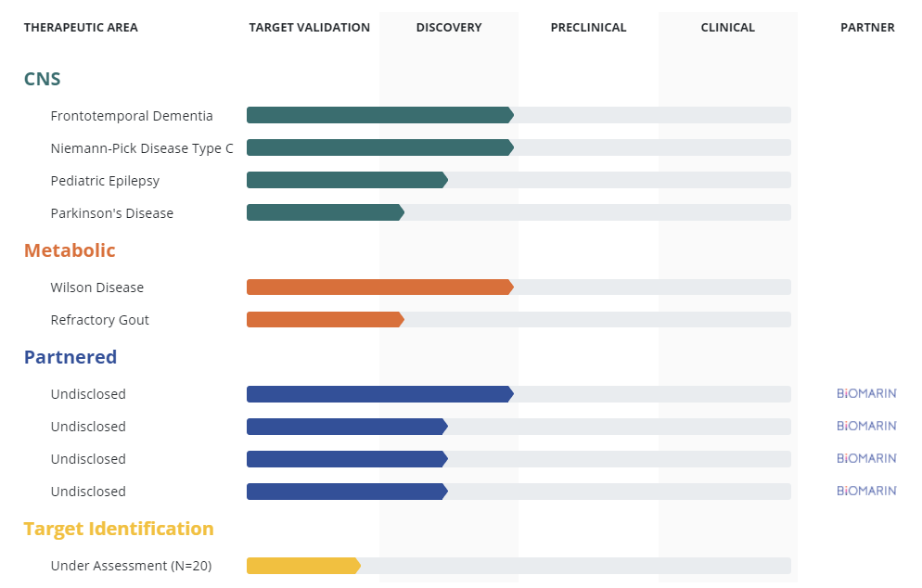Click the yellow Under Assessment progress bar
The width and height of the screenshot is (922, 588).
pyautogui.click(x=301, y=566)
